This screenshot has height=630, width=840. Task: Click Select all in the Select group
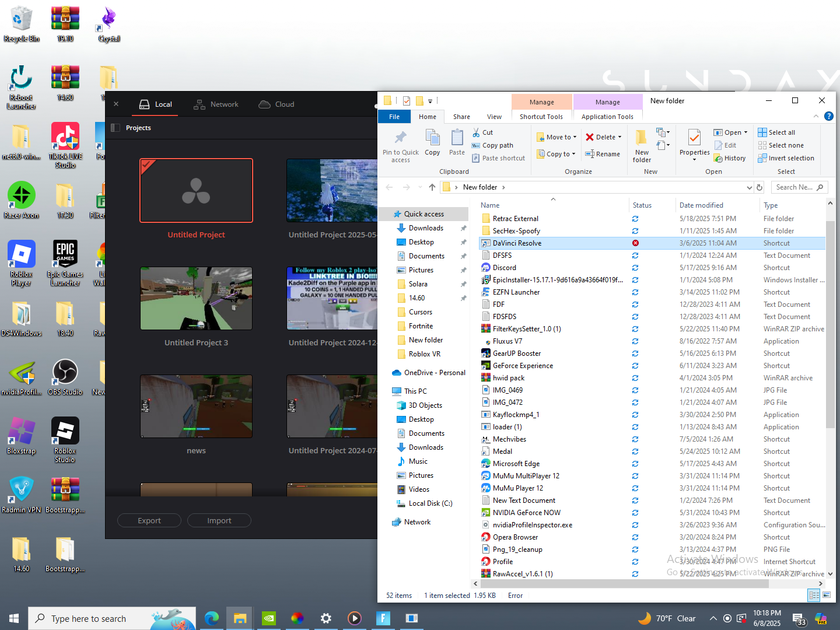click(x=776, y=132)
